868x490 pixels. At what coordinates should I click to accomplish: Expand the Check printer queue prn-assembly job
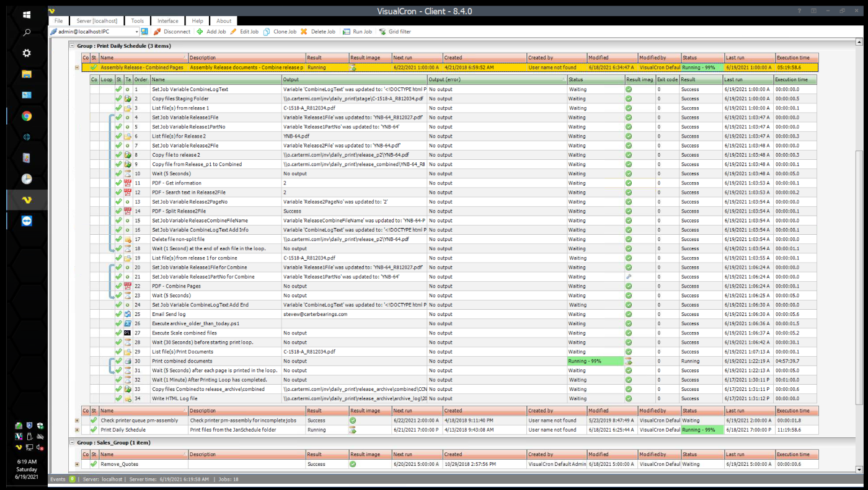click(77, 420)
